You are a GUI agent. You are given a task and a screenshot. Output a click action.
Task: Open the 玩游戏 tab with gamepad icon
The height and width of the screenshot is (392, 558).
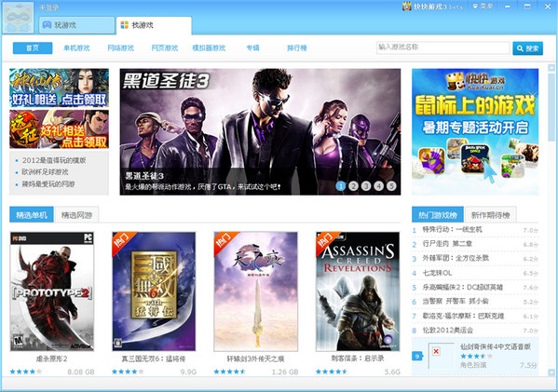click(77, 25)
